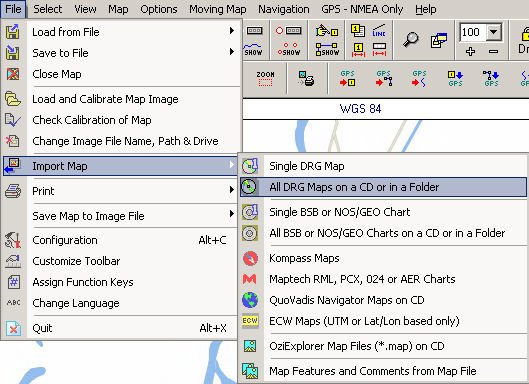Screen dimensions: 529x384
Task: Choose Change Image File Name, Path & Drive
Action: 121,141
